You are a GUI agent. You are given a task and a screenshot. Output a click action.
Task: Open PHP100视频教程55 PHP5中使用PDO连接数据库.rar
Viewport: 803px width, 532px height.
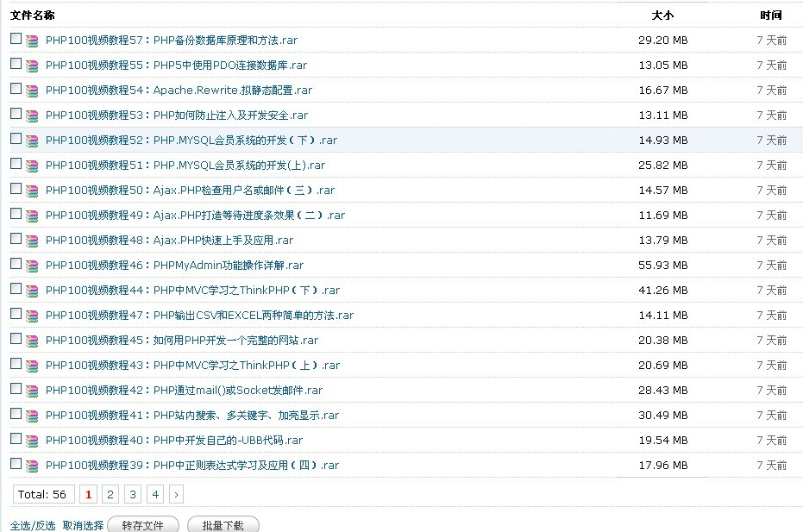[x=176, y=65]
